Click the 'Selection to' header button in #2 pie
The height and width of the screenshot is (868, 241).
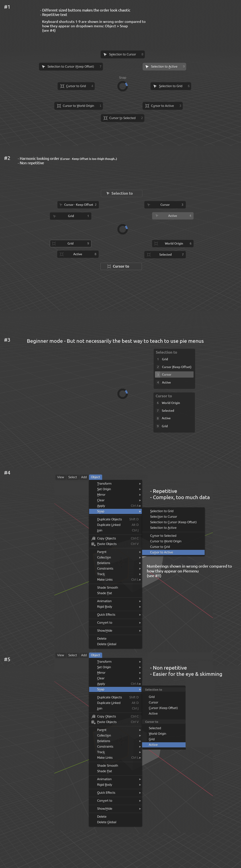click(121, 193)
